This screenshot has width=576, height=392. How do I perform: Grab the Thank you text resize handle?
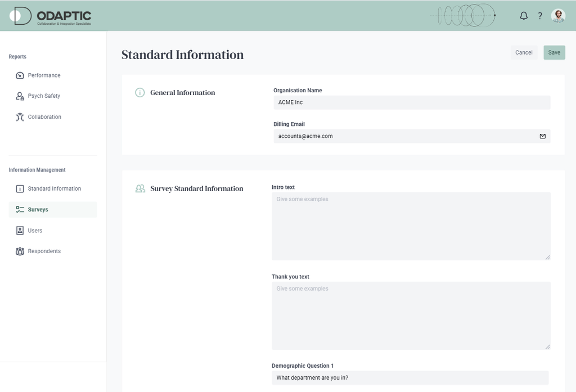[547, 346]
